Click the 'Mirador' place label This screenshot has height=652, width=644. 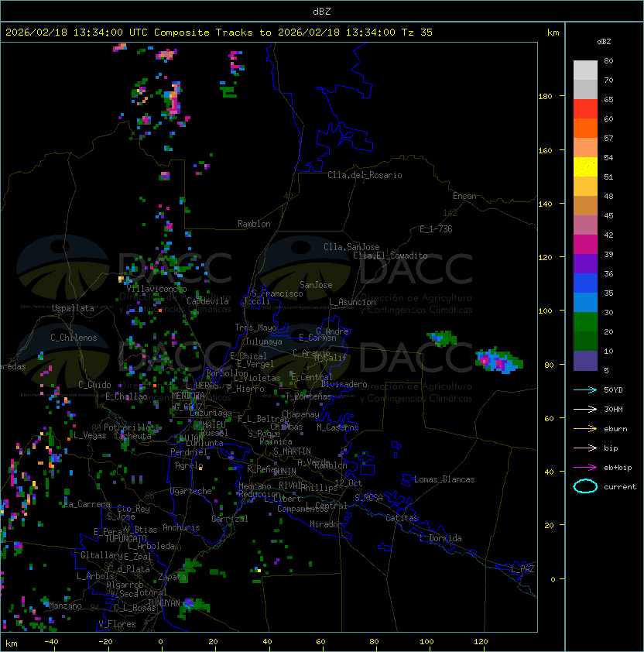point(327,524)
